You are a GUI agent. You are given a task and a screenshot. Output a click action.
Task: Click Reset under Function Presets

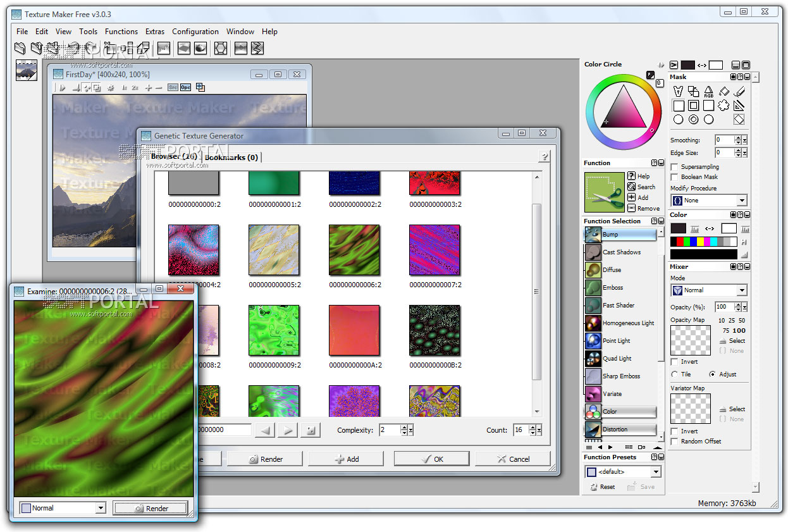click(602, 487)
